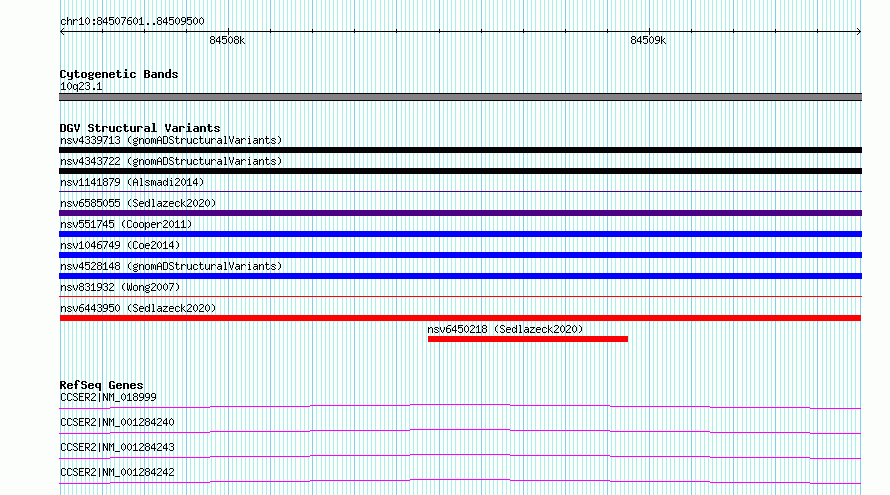Open transcript CCSER2|NM_001284243 label

(x=117, y=447)
